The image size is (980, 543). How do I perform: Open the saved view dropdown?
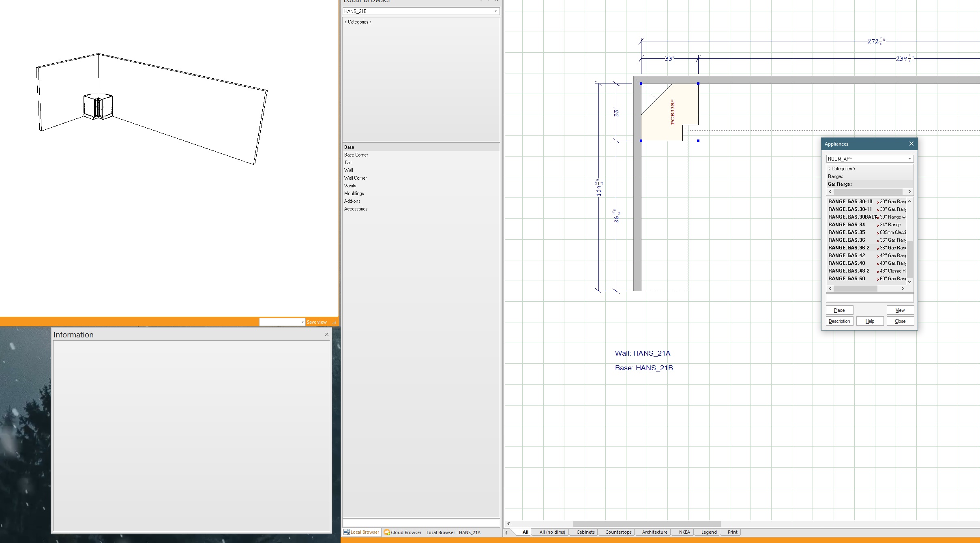click(302, 322)
